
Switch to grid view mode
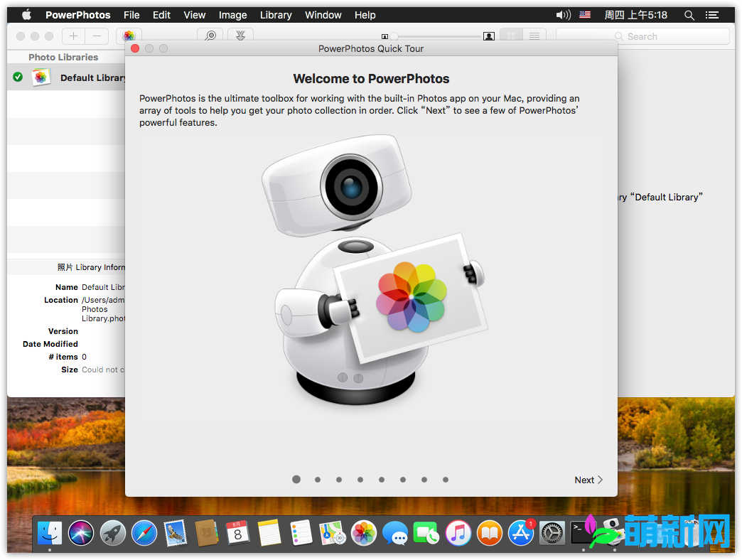point(511,36)
